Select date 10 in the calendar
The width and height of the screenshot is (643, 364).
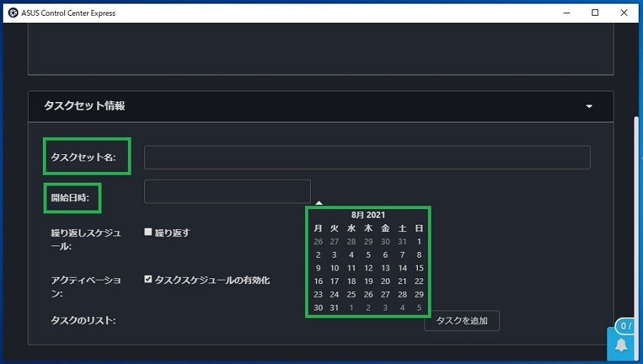(334, 268)
